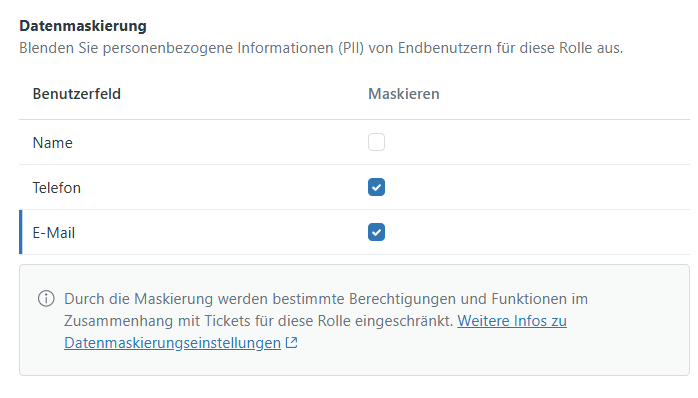Click the blue focus bar beside E-Mail
This screenshot has width=698, height=398.
click(x=20, y=232)
